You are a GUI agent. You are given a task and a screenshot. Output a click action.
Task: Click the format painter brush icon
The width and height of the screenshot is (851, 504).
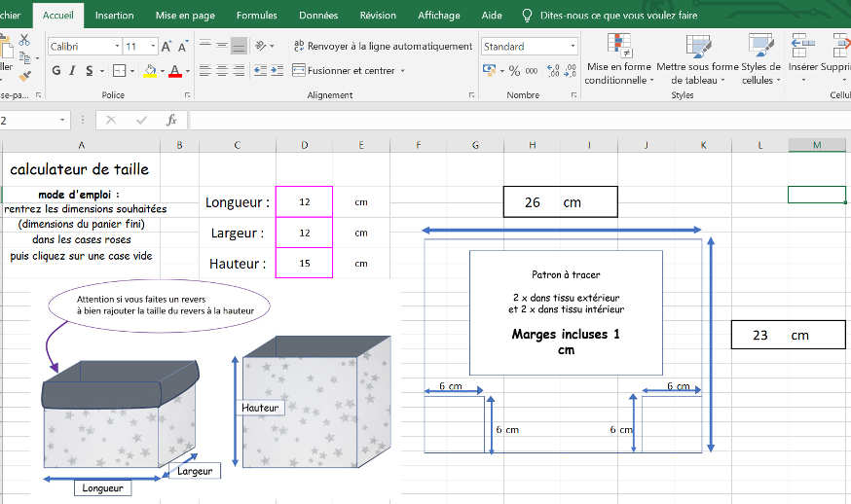[x=23, y=74]
